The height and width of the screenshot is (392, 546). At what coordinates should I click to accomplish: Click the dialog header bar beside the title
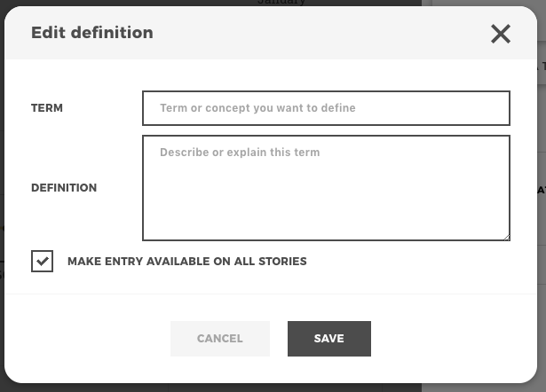pyautogui.click(x=311, y=33)
